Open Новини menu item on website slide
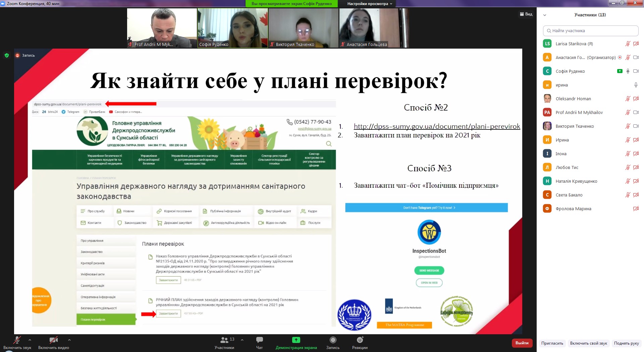The image size is (644, 352). [x=125, y=211]
